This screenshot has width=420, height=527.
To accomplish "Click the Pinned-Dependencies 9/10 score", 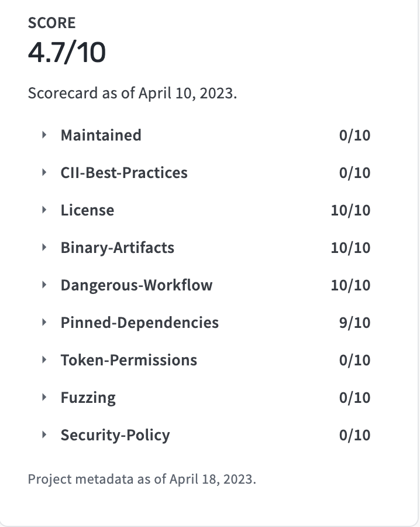I will (354, 323).
